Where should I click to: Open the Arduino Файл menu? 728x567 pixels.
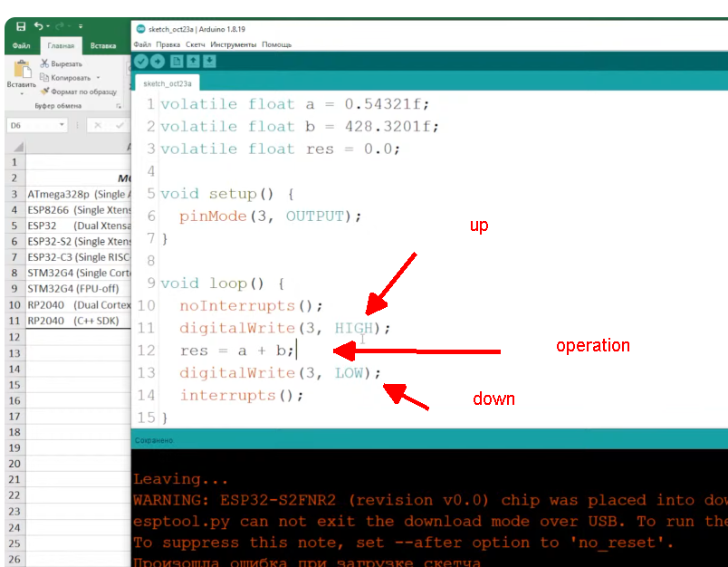pyautogui.click(x=142, y=44)
